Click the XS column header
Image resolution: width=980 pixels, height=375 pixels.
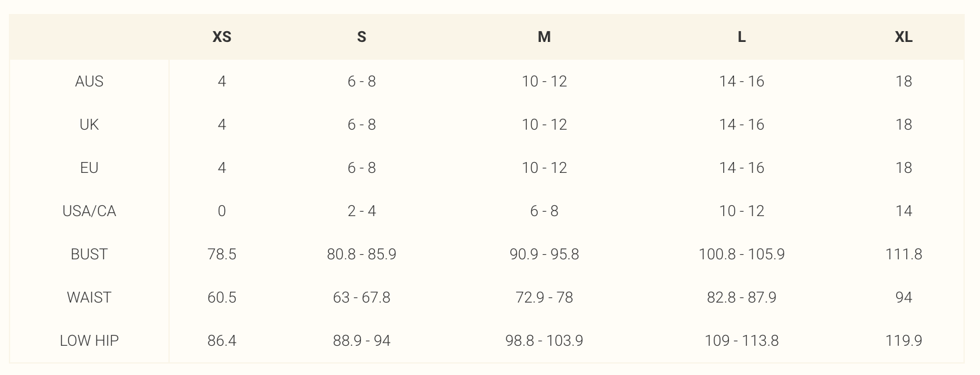click(x=222, y=37)
